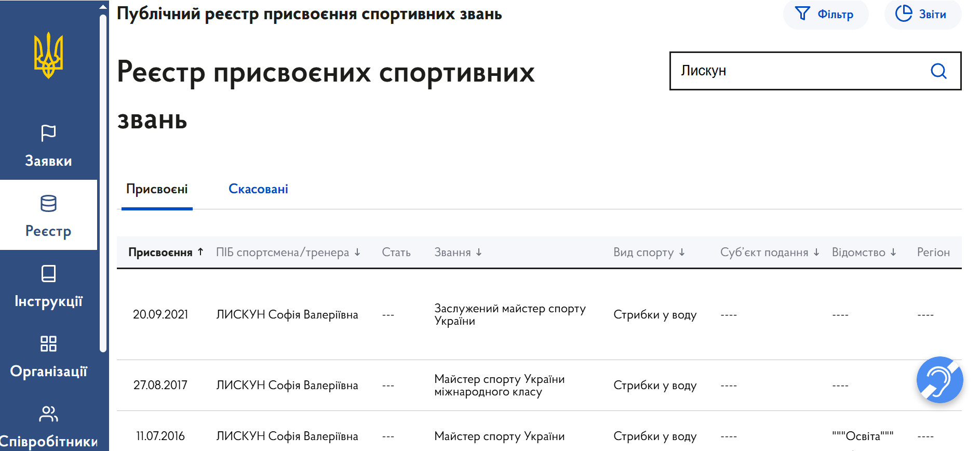Click the search field containing Лискун
This screenshot has height=451, width=980.
(x=800, y=71)
